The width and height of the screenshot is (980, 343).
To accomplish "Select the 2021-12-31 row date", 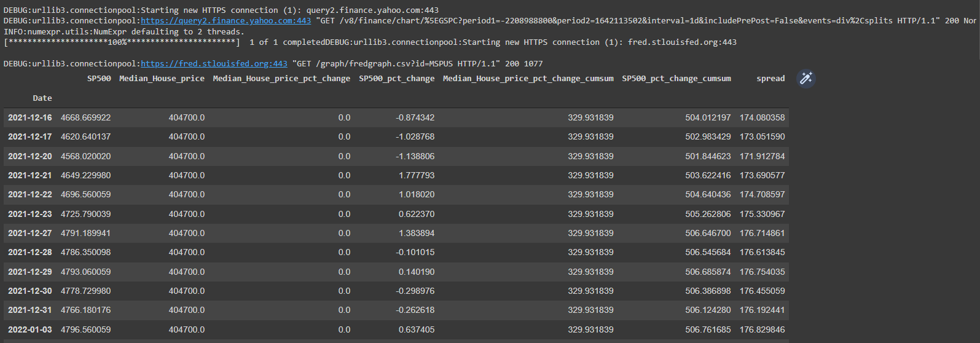I will click(x=30, y=310).
